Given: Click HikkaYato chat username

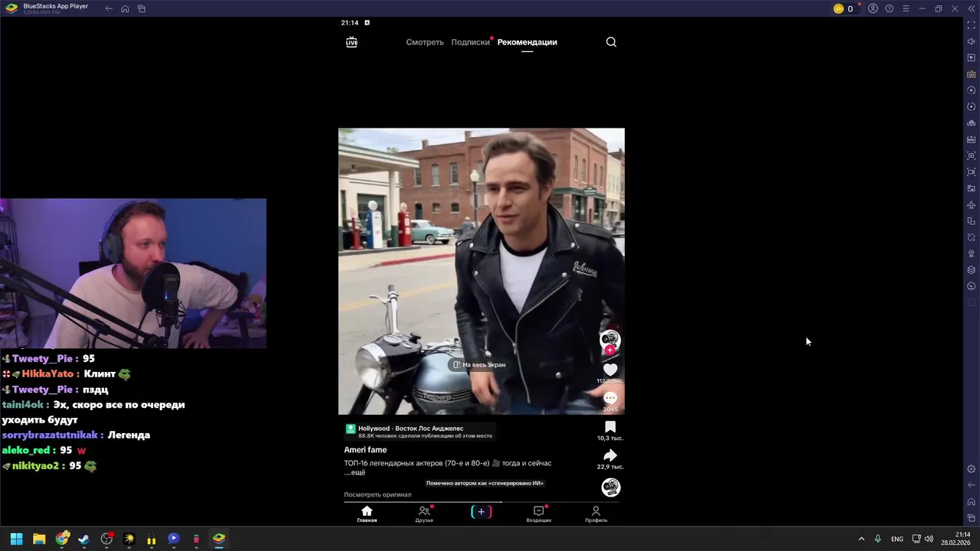Looking at the screenshot, I should click(x=47, y=374).
